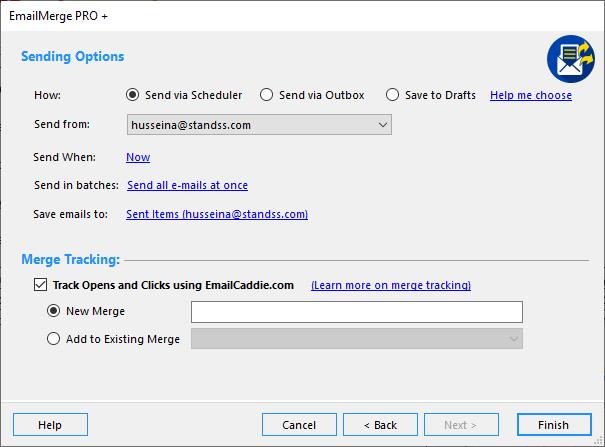Click the New Merge name text field

click(x=357, y=312)
